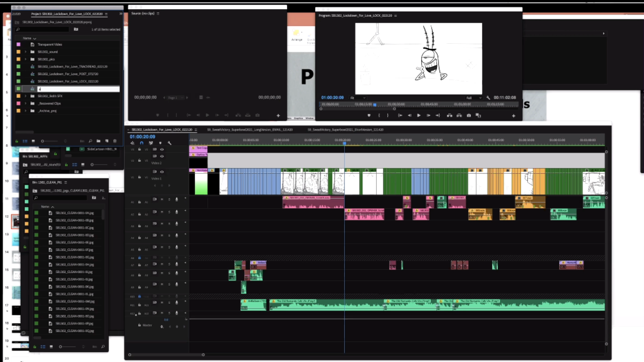Click Transparent Video violet label swatch
Screen dimensions: 644x362
click(x=18, y=45)
